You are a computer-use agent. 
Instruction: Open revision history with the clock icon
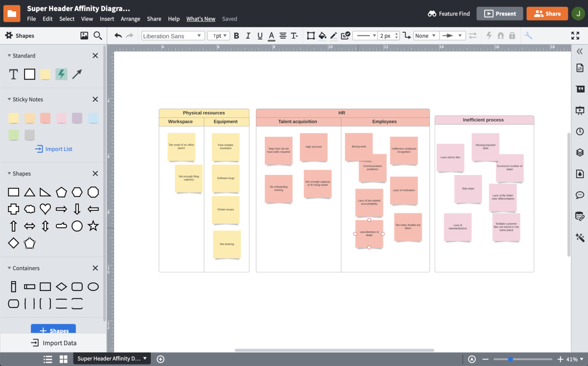click(x=580, y=131)
